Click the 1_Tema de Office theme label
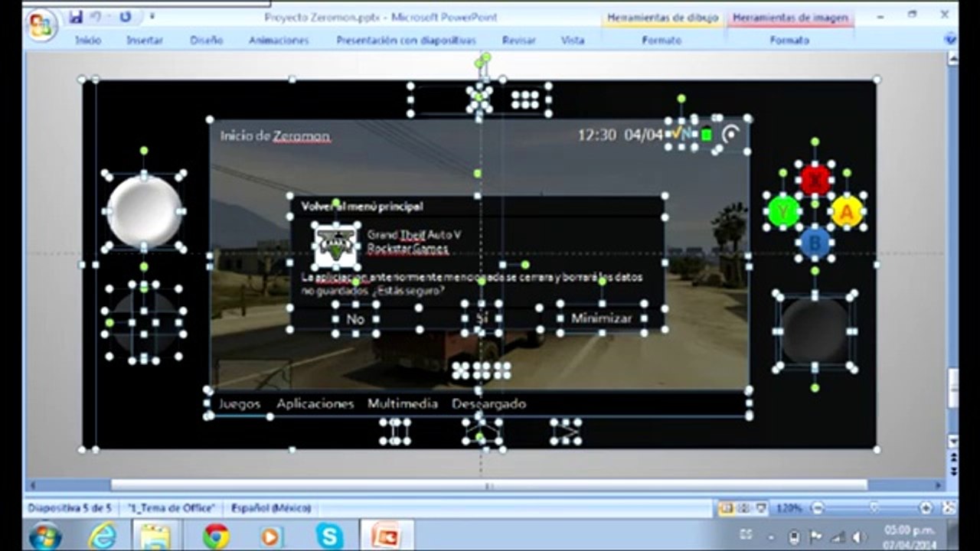Viewport: 980px width, 551px height. point(171,508)
